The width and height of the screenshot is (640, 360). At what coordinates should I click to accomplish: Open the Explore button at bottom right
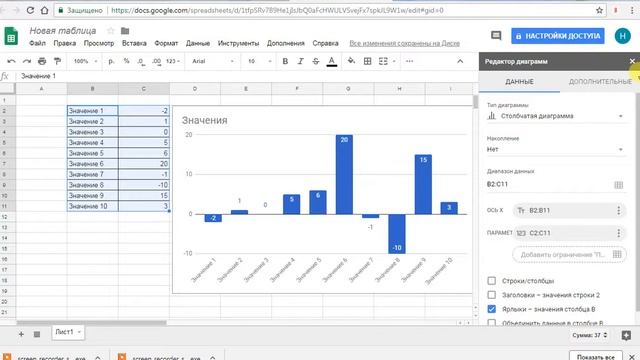tap(626, 336)
